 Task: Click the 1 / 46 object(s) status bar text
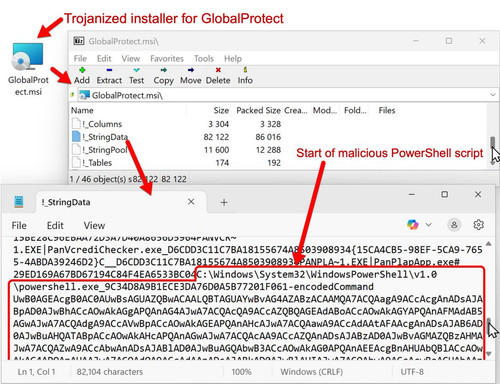[128, 179]
